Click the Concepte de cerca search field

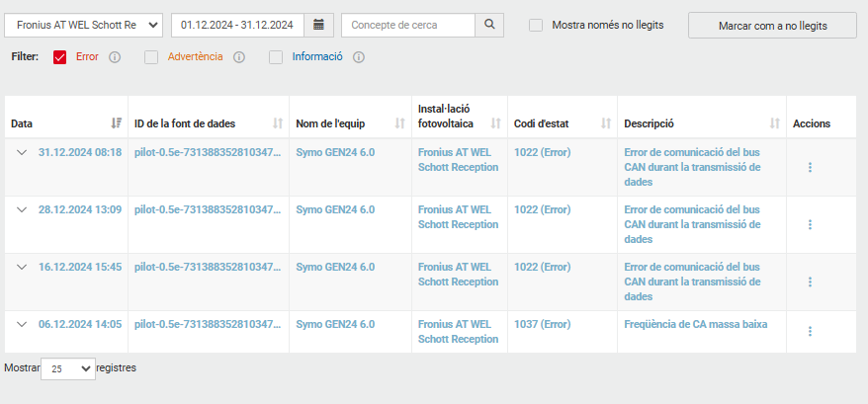pos(408,24)
